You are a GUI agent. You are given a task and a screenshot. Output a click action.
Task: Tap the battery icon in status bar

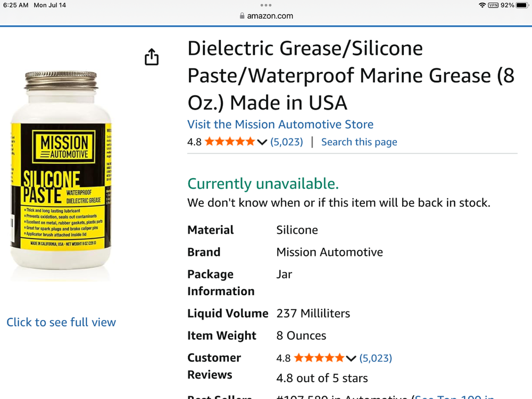click(x=522, y=5)
